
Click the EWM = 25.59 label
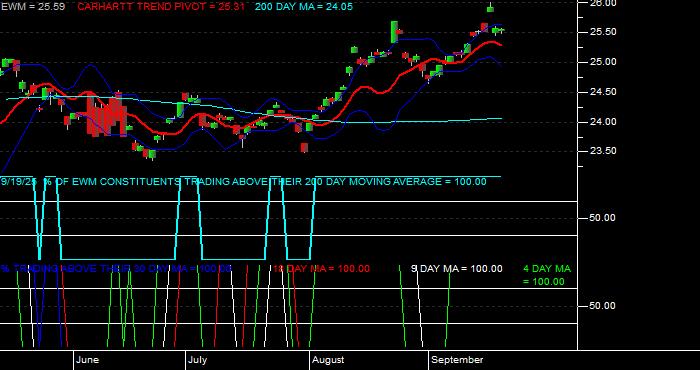(x=32, y=7)
